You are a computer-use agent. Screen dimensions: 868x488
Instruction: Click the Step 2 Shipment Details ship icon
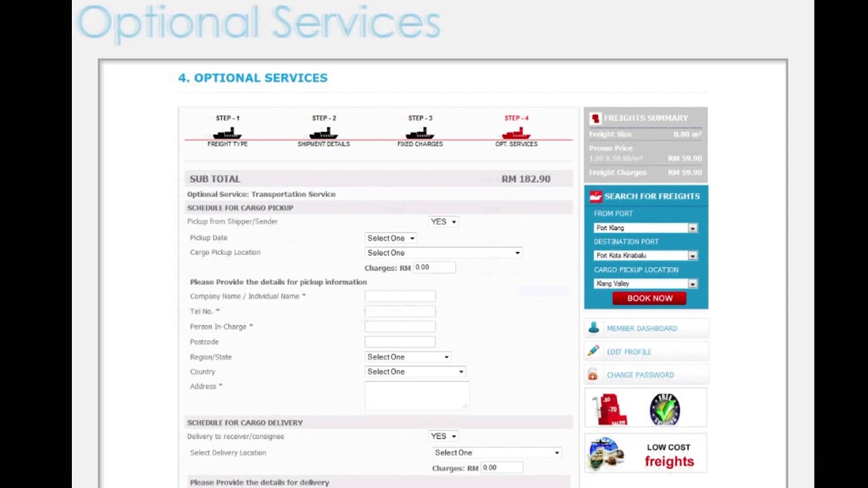coord(323,133)
